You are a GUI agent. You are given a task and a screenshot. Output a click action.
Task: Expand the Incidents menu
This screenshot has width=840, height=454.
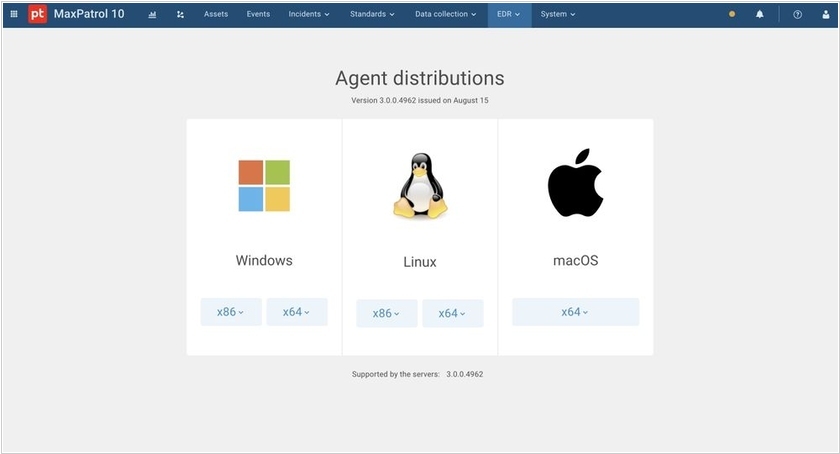[x=309, y=14]
